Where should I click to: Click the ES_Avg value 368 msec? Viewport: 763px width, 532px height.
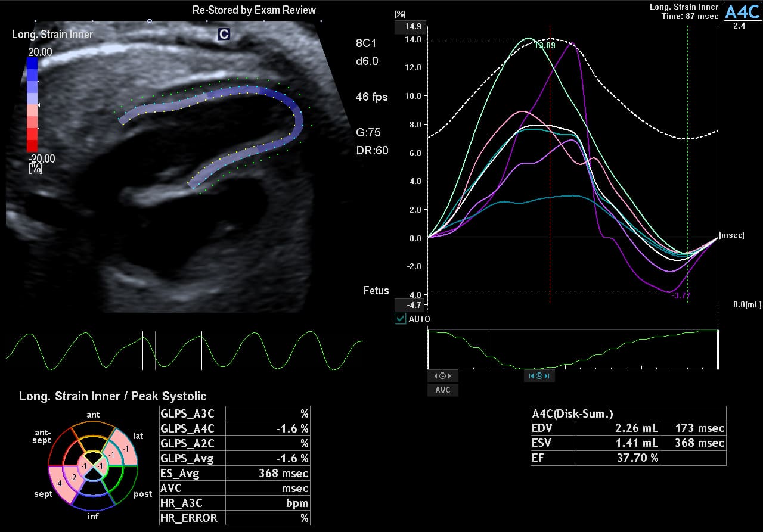(268, 474)
